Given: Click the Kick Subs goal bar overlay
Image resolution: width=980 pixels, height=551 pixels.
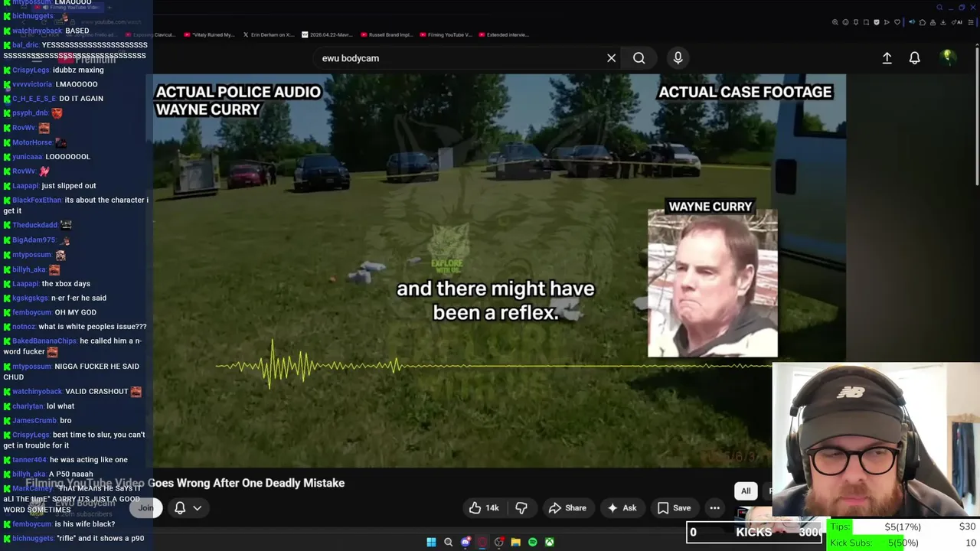Looking at the screenshot, I should pos(903,543).
